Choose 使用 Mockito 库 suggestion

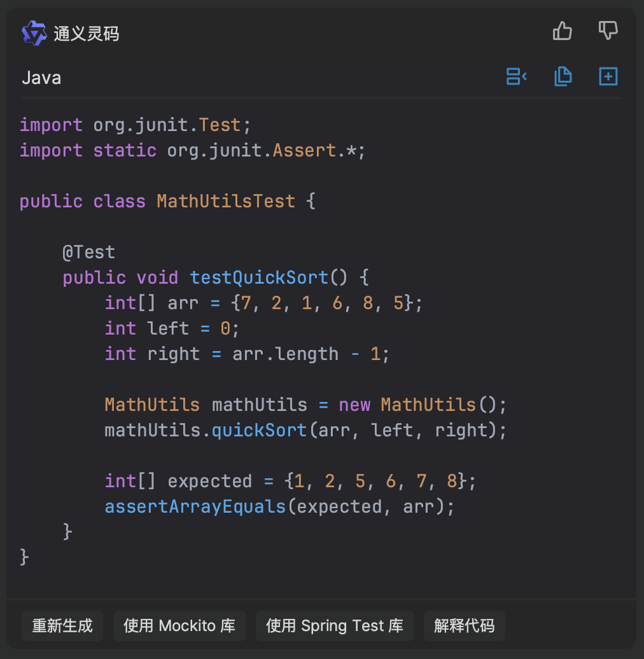[179, 626]
